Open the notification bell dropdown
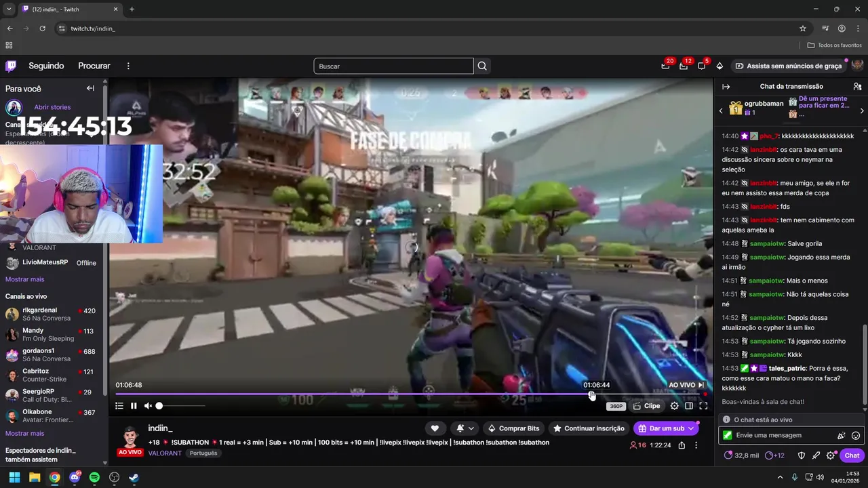The width and height of the screenshot is (868, 488). (x=465, y=428)
